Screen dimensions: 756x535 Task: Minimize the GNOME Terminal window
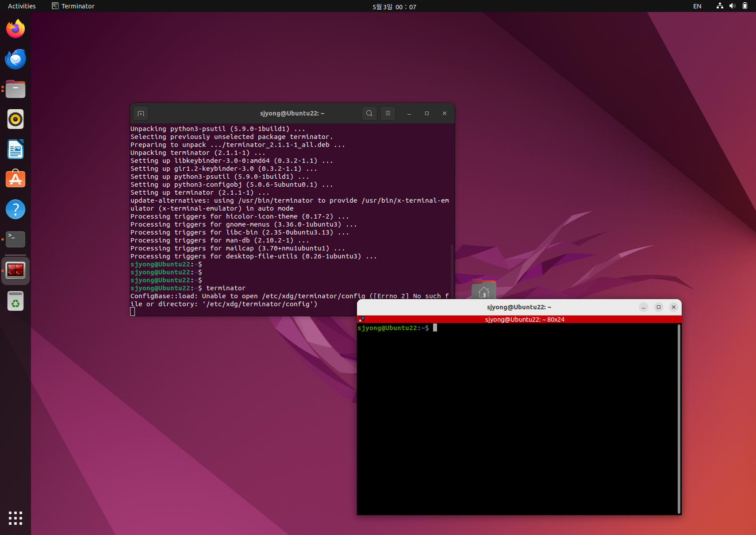tap(409, 113)
